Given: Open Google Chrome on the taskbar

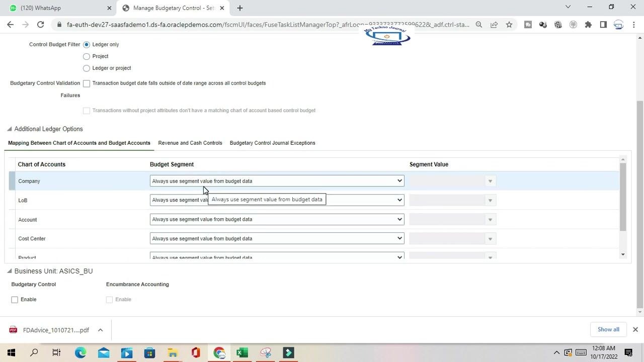Looking at the screenshot, I should (219, 352).
